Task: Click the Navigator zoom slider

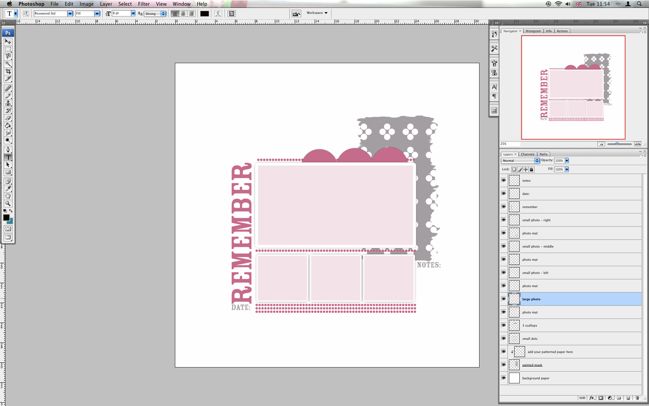Action: click(619, 144)
